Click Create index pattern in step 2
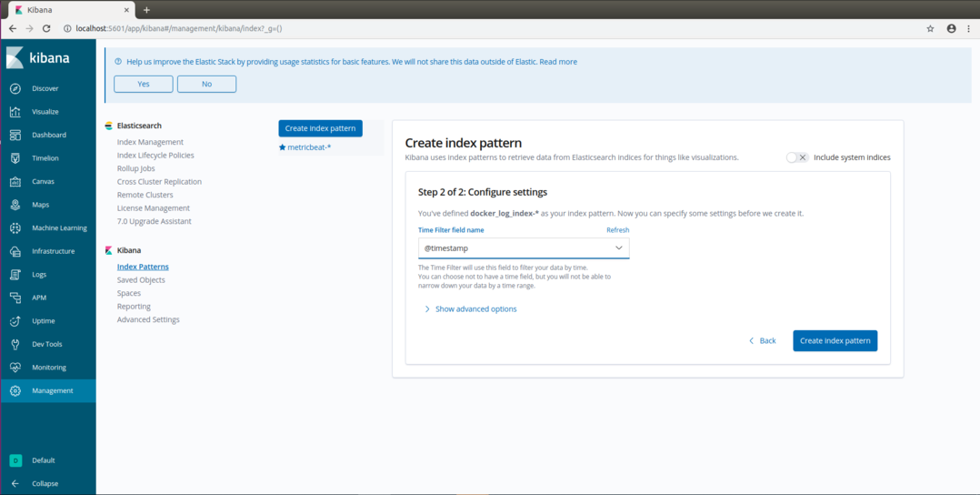Image resolution: width=980 pixels, height=495 pixels. [x=835, y=341]
